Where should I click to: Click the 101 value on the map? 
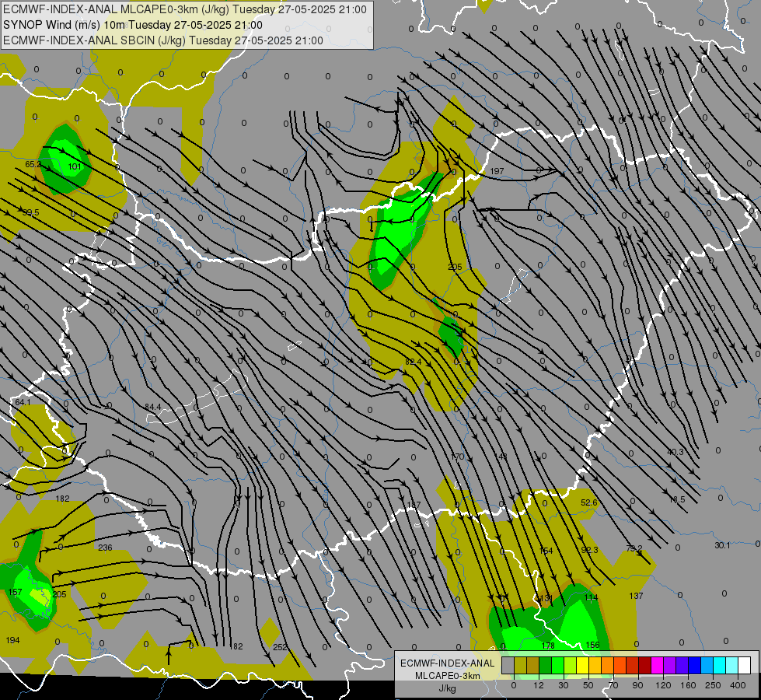(75, 166)
